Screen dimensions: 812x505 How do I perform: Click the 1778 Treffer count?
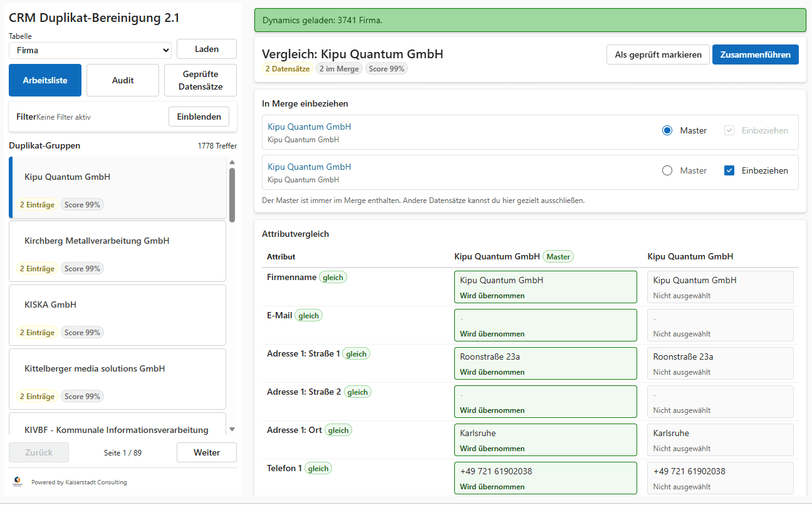point(217,146)
